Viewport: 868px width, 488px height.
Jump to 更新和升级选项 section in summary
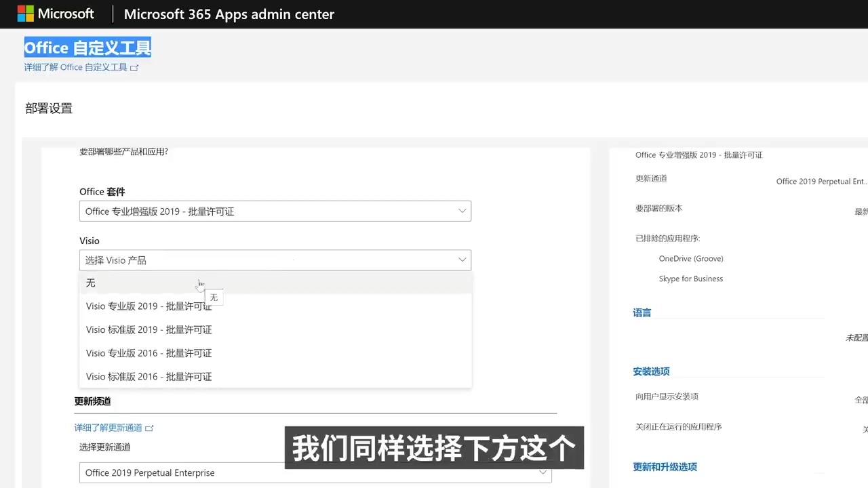coord(665,467)
